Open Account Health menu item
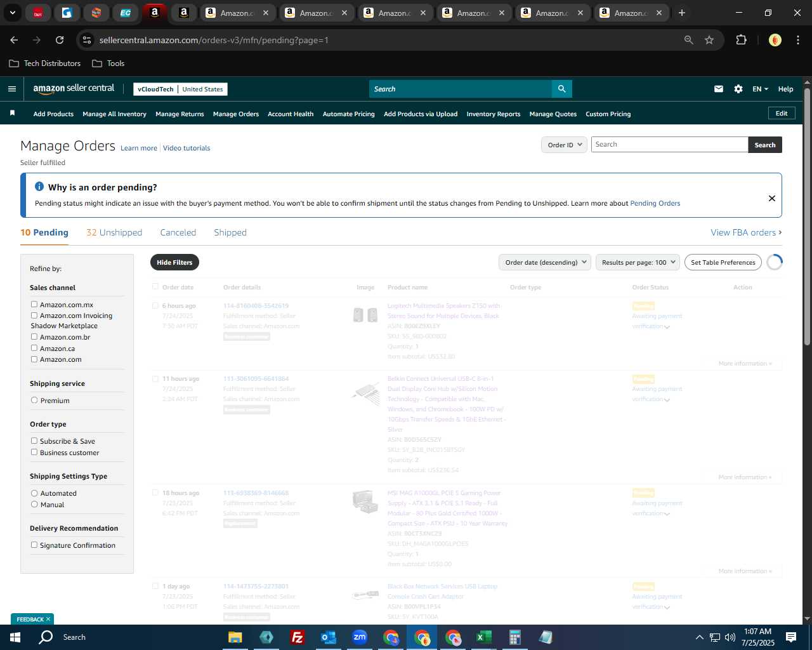The height and width of the screenshot is (650, 812). coord(291,114)
